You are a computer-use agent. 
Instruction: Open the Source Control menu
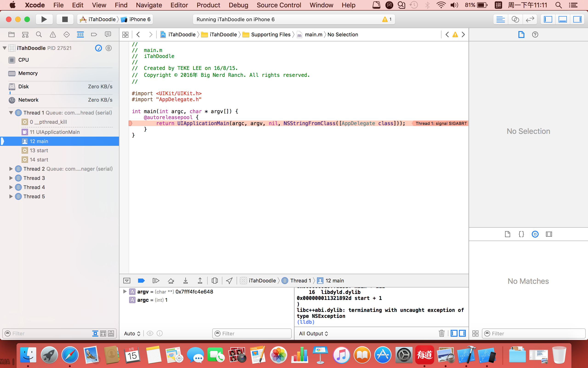click(279, 5)
